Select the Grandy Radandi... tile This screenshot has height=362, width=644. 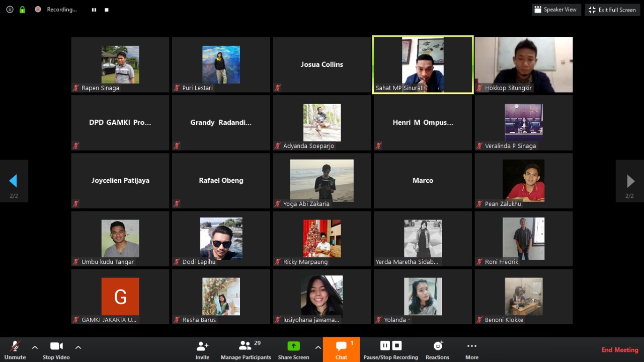click(221, 122)
